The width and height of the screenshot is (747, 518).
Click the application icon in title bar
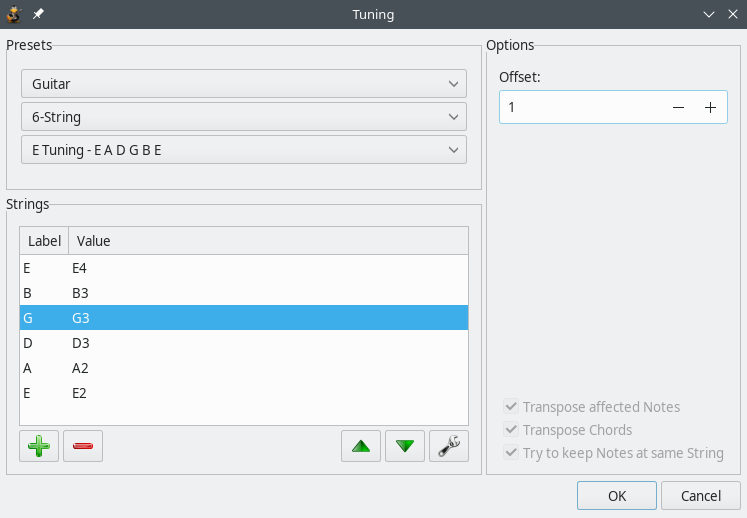click(x=14, y=14)
